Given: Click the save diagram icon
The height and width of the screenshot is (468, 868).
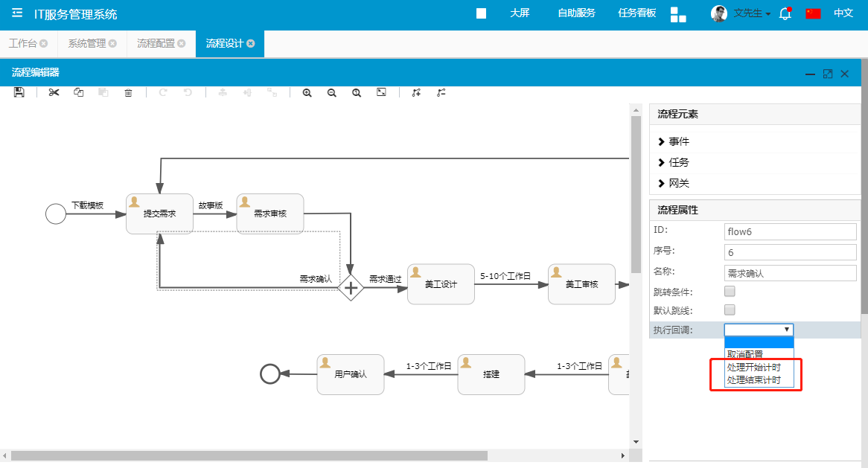Looking at the screenshot, I should pos(19,92).
